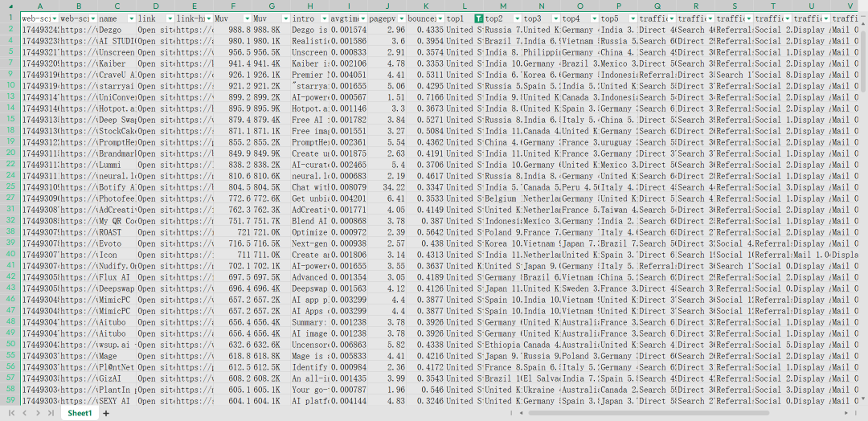Open filter dropdown for Muv column G

(285, 18)
